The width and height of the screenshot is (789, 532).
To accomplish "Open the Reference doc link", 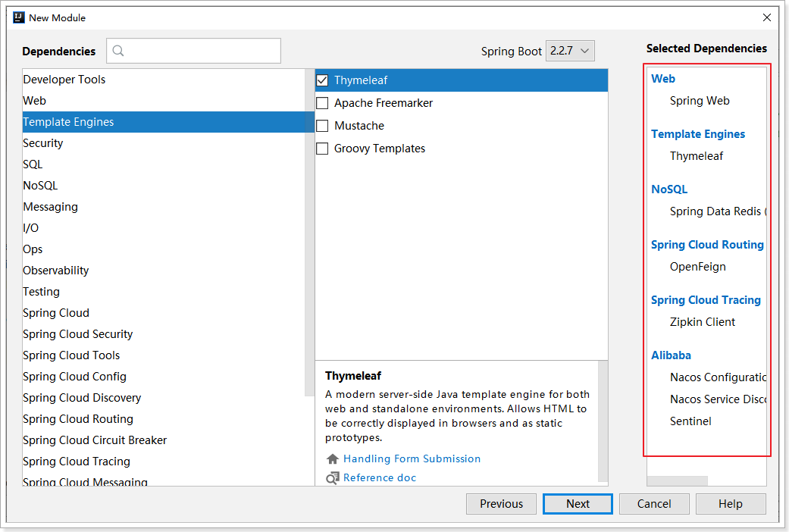I will tap(380, 478).
